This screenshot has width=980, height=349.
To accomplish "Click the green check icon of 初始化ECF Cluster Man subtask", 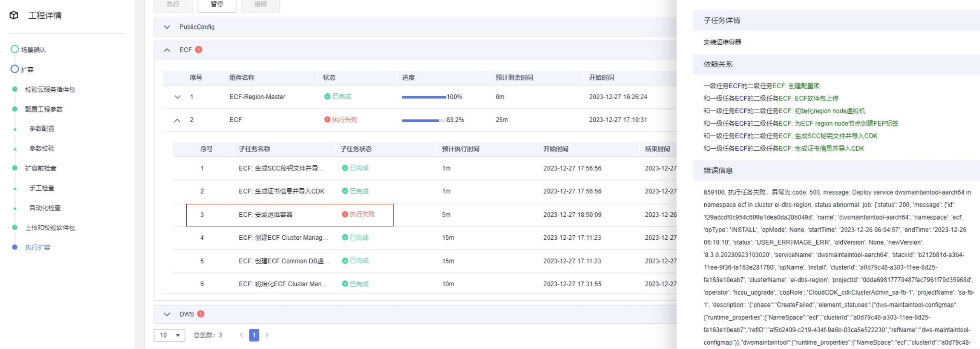I will (x=345, y=284).
